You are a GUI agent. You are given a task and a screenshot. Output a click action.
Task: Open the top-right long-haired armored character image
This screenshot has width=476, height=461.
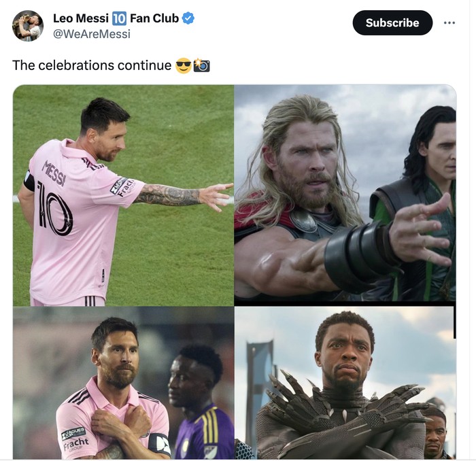pyautogui.click(x=345, y=194)
